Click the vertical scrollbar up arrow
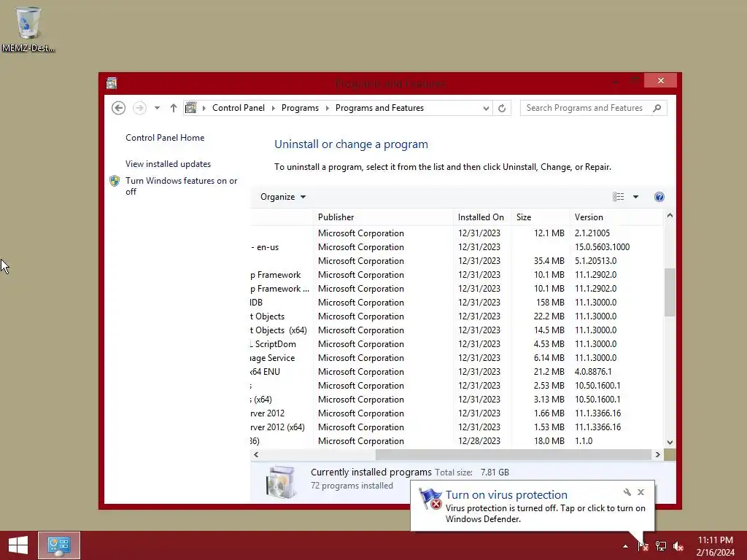 (670, 216)
